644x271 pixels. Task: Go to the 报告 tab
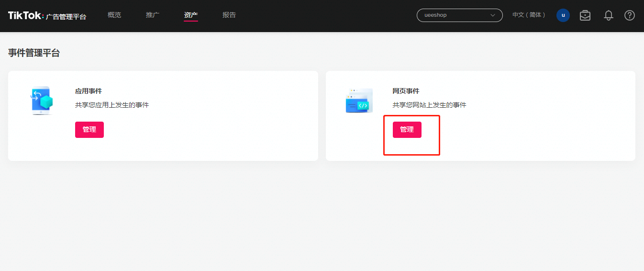229,15
